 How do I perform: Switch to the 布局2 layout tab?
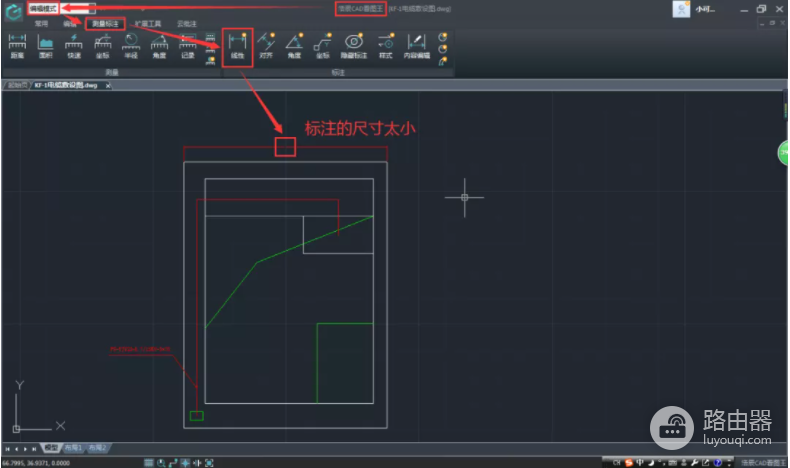click(x=97, y=447)
